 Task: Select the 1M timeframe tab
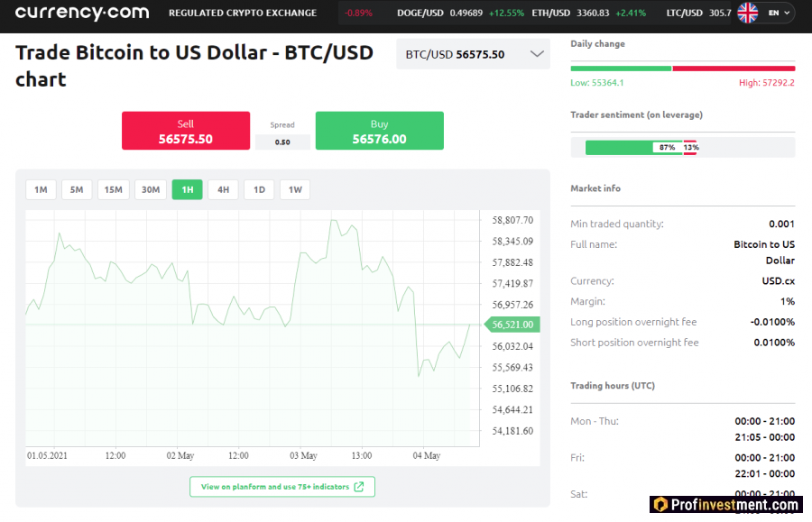41,190
